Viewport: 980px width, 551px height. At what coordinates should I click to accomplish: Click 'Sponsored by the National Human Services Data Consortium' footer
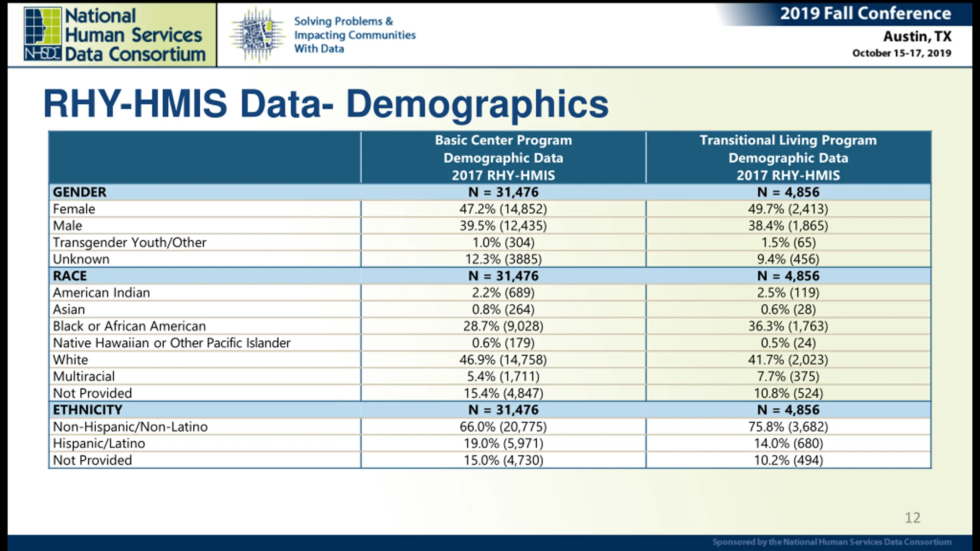tap(832, 542)
